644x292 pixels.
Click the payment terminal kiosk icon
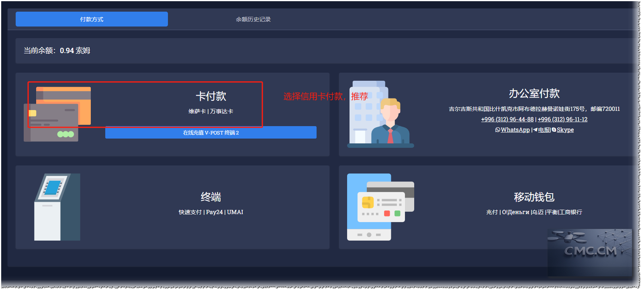(x=57, y=207)
